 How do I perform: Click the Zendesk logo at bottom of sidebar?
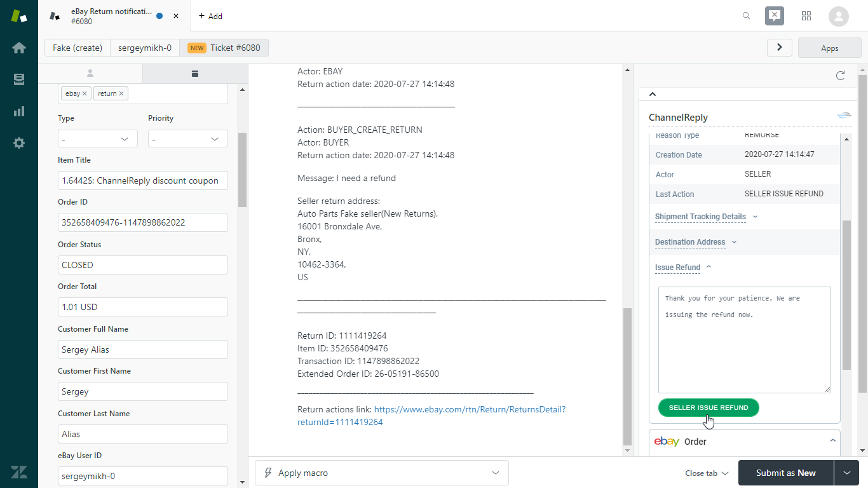[19, 471]
